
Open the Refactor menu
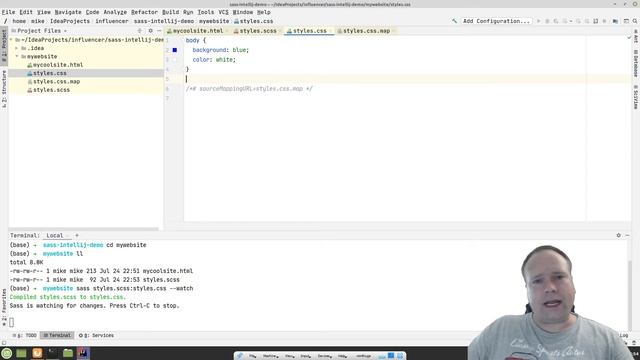pos(144,12)
